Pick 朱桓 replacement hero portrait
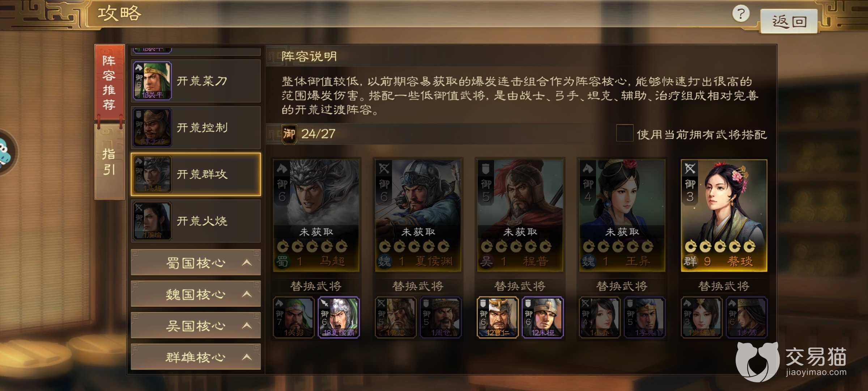Screen dimensions: 868x391 click(x=542, y=318)
